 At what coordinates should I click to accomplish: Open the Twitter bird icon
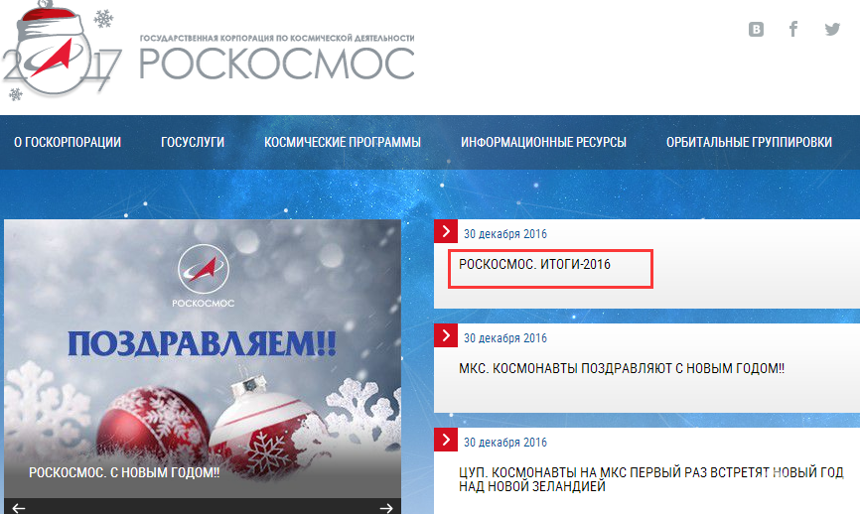[832, 29]
